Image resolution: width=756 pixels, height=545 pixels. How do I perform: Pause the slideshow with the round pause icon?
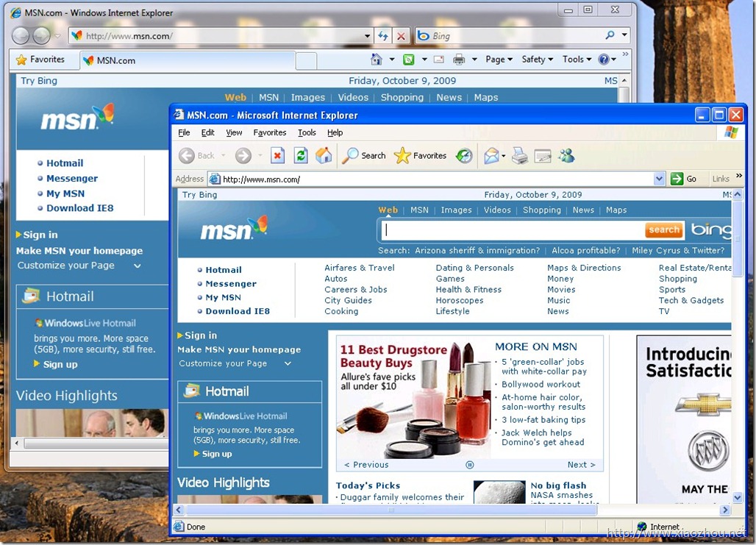(470, 465)
